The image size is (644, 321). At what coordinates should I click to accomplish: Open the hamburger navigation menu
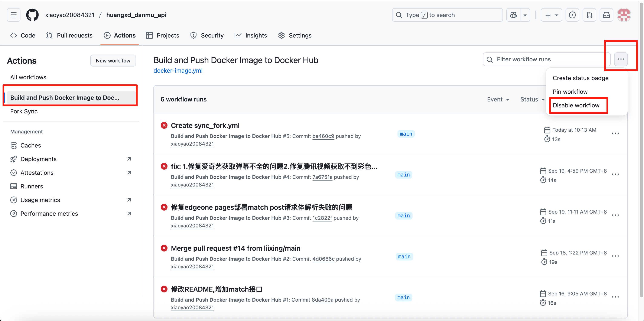(13, 15)
